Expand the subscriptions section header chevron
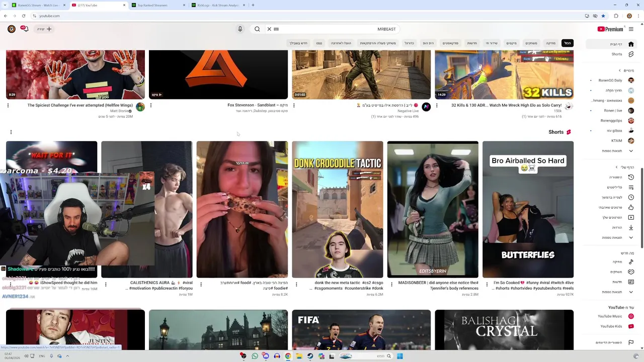644x362 pixels. [x=620, y=70]
